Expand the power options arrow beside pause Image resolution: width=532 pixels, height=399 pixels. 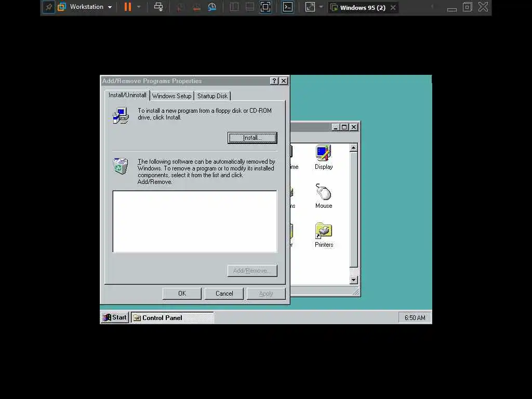(139, 7)
